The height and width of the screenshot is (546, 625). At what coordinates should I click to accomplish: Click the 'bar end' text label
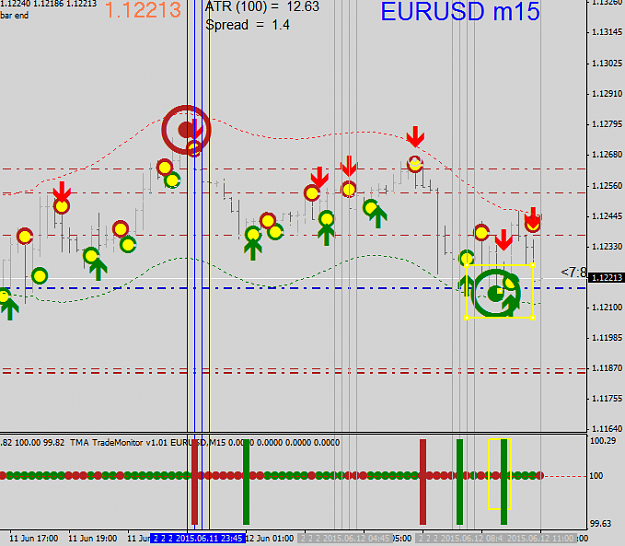[14, 16]
